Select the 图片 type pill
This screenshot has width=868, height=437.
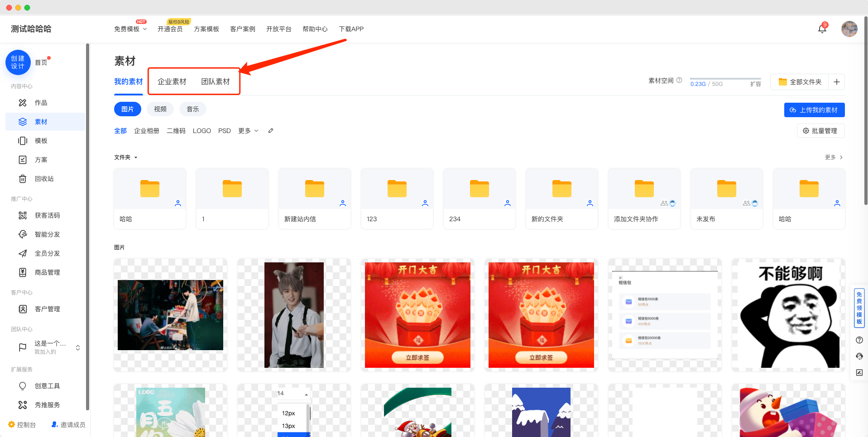[x=128, y=109]
